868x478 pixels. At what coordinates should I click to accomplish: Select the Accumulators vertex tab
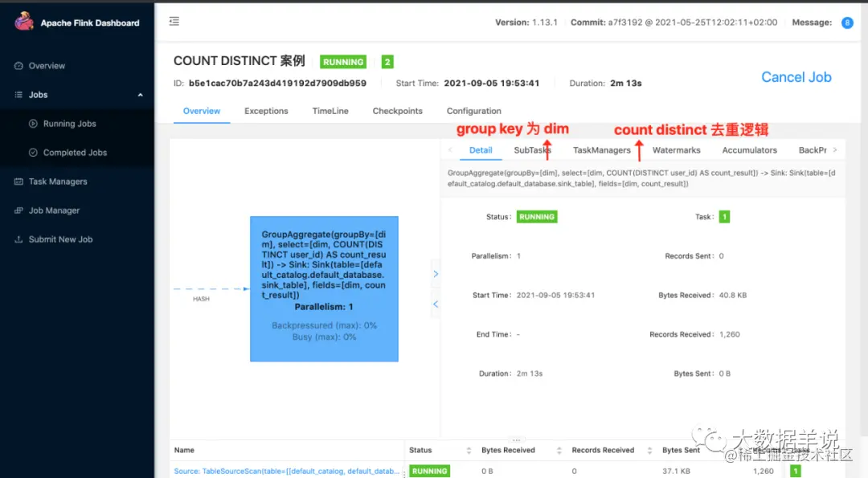click(750, 150)
